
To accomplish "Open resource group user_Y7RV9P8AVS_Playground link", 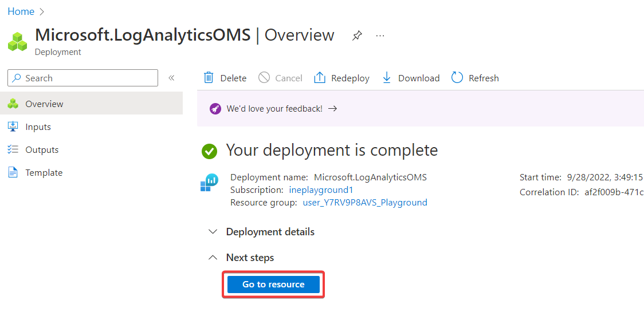I will coord(365,202).
